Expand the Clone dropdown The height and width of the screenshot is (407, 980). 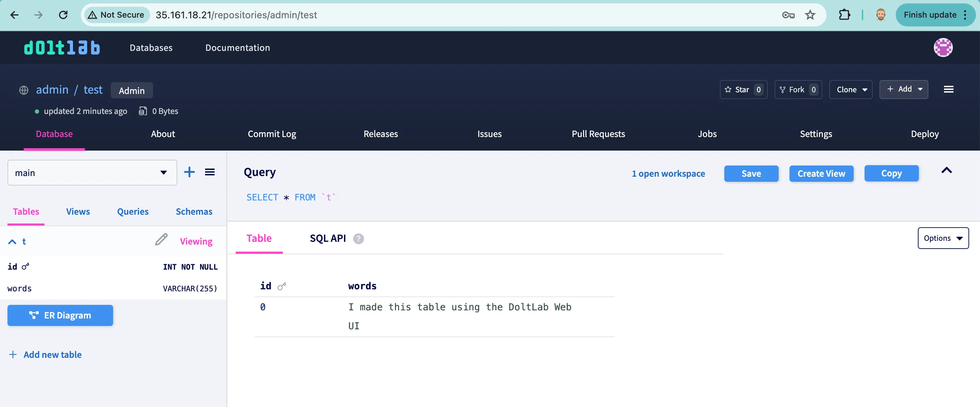pyautogui.click(x=851, y=89)
